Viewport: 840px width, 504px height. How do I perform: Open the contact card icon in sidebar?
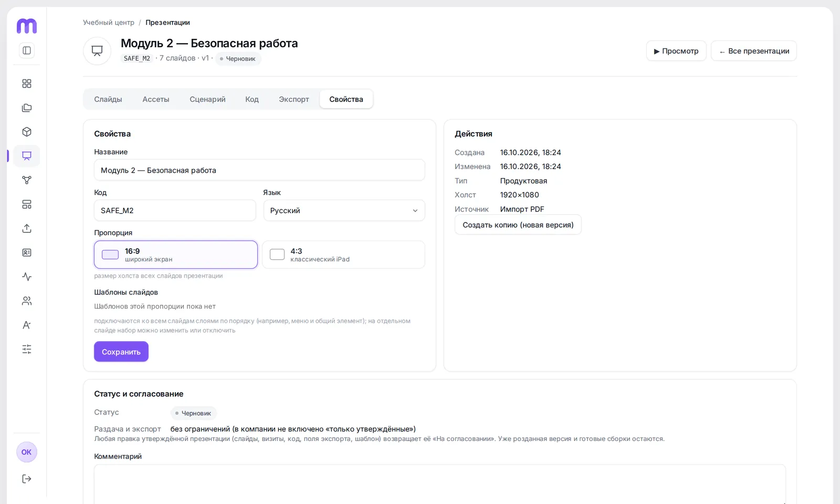(27, 253)
